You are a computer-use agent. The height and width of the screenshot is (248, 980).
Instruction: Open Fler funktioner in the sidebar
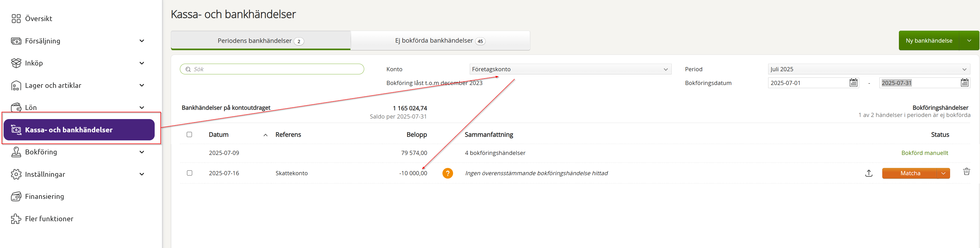coord(49,219)
